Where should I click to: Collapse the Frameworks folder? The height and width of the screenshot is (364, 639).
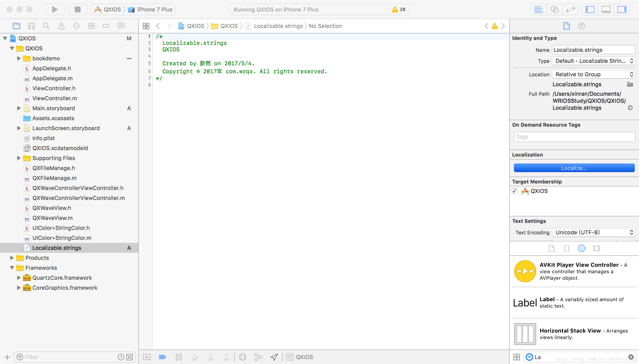(12, 268)
